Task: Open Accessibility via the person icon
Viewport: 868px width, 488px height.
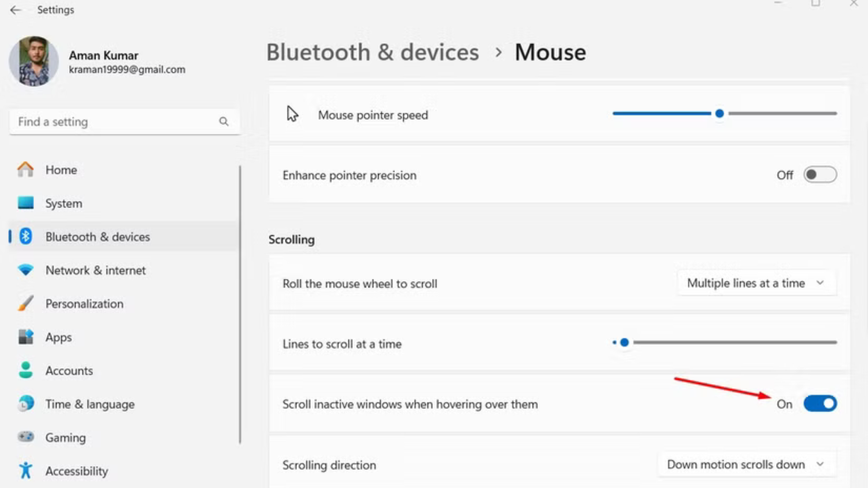Action: (x=26, y=470)
